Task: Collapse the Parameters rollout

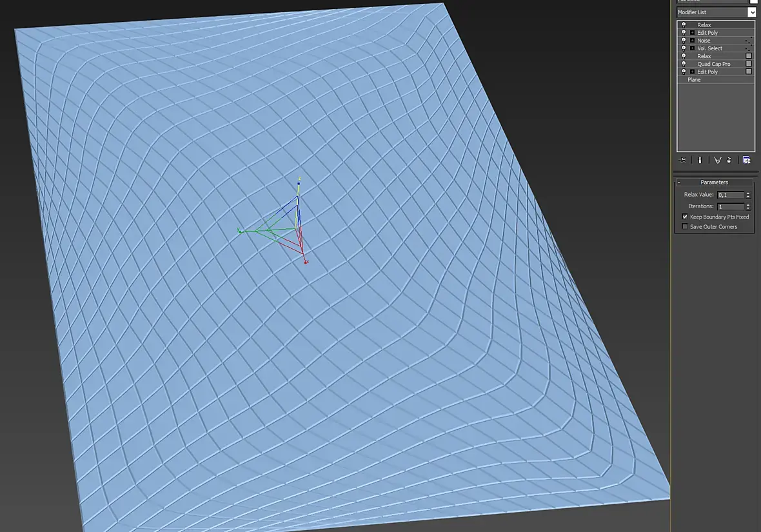Action: pos(714,182)
